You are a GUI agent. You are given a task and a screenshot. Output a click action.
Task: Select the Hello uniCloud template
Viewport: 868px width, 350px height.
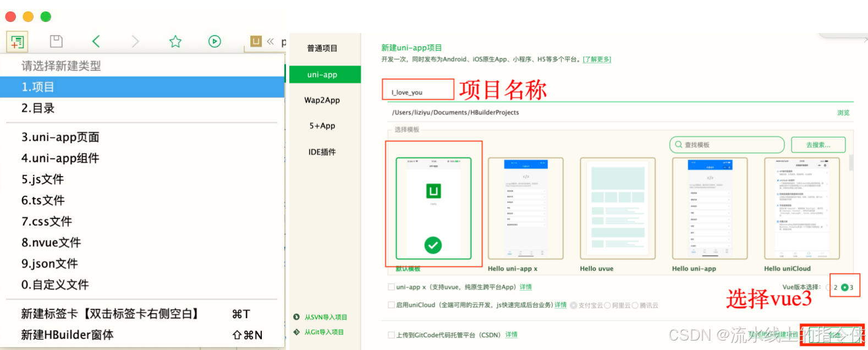tap(802, 209)
